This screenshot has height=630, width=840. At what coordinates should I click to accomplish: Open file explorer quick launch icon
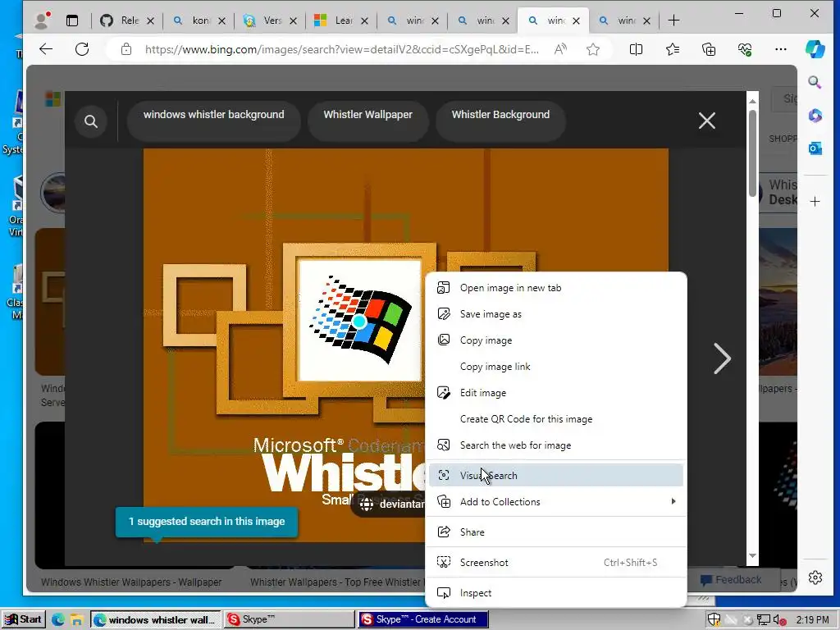point(76,620)
